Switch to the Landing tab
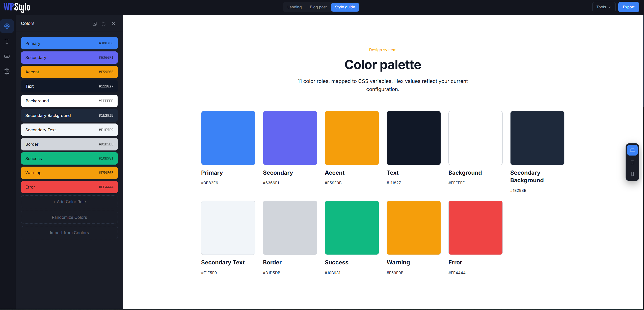This screenshot has height=310, width=644. pyautogui.click(x=294, y=7)
